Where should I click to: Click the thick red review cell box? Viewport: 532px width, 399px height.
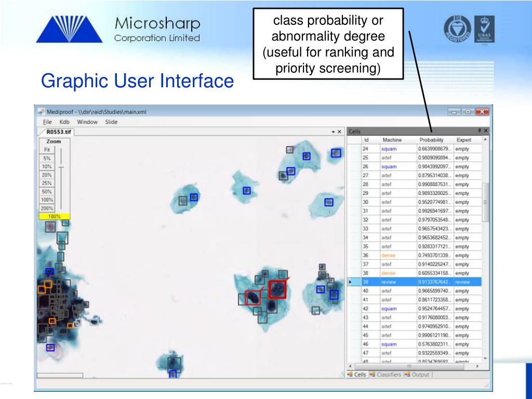tap(277, 289)
